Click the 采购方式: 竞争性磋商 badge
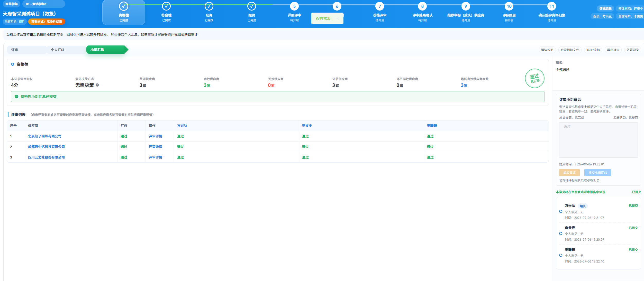Screen dimensions: 644x281 click(x=47, y=22)
